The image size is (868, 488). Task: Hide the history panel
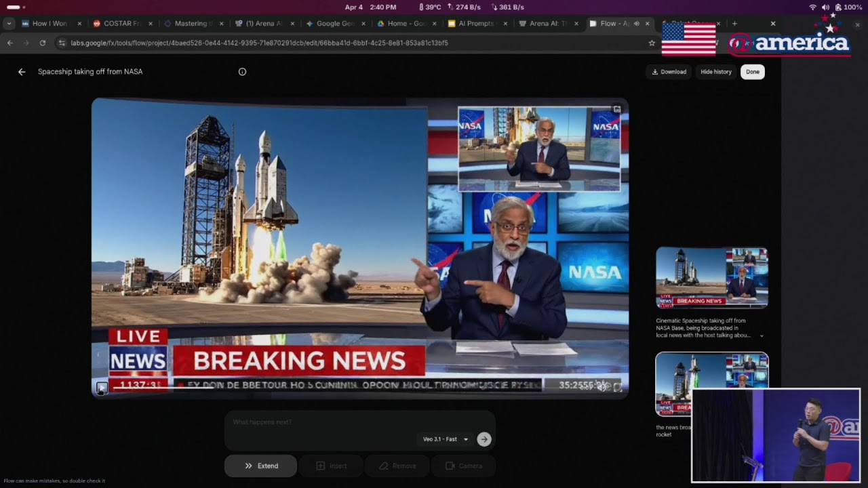(716, 72)
